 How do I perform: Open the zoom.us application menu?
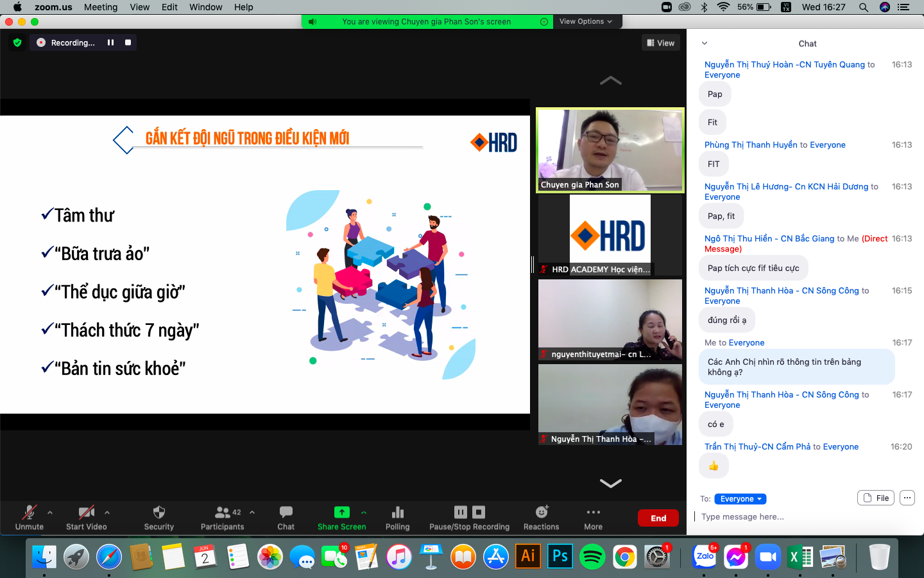click(x=53, y=7)
